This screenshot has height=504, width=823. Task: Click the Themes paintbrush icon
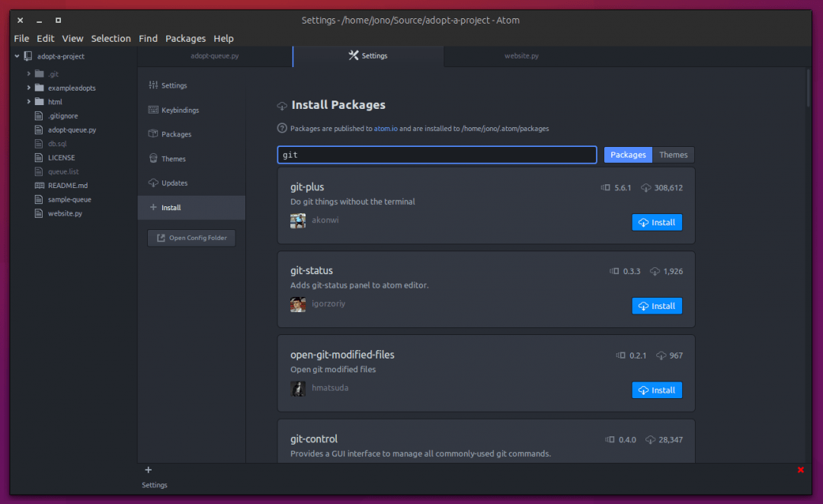[x=152, y=158]
